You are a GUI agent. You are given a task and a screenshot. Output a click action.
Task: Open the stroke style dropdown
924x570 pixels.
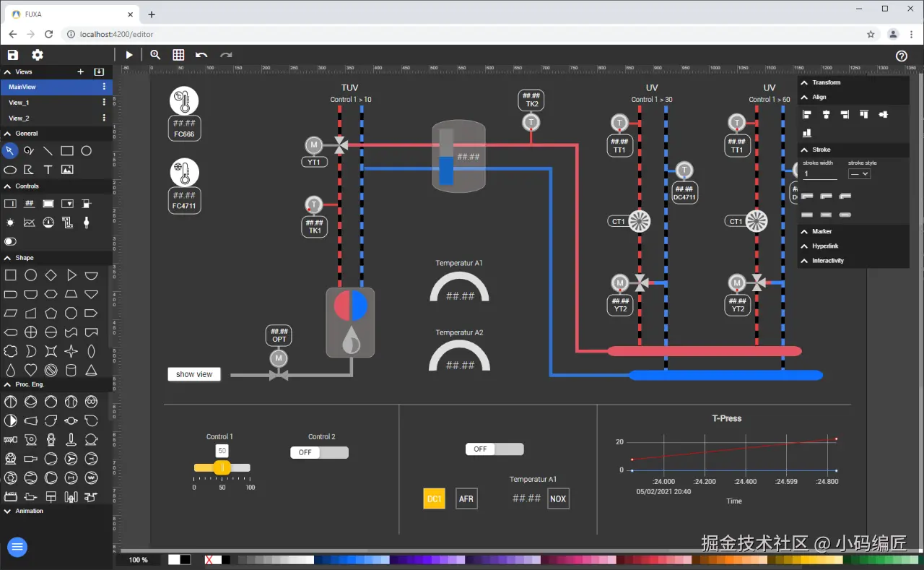click(x=859, y=174)
